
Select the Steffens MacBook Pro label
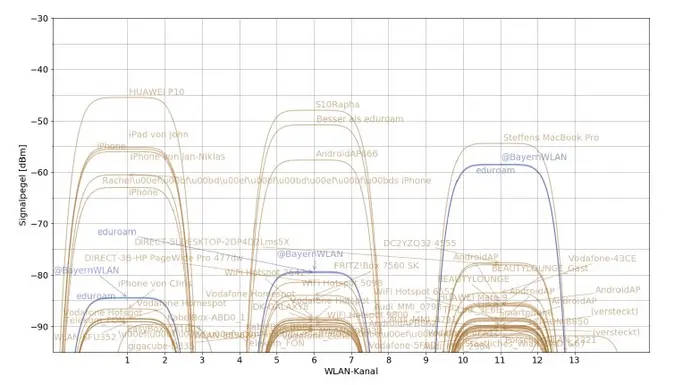coord(551,138)
